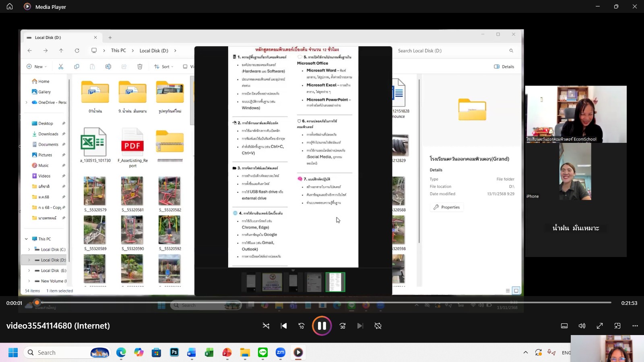The image size is (644, 362).
Task: Open the volume control
Action: 582,326
